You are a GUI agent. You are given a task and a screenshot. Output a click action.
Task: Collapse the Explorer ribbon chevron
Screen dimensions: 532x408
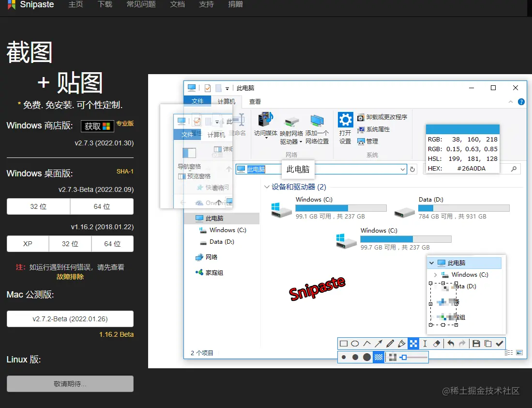pyautogui.click(x=511, y=102)
